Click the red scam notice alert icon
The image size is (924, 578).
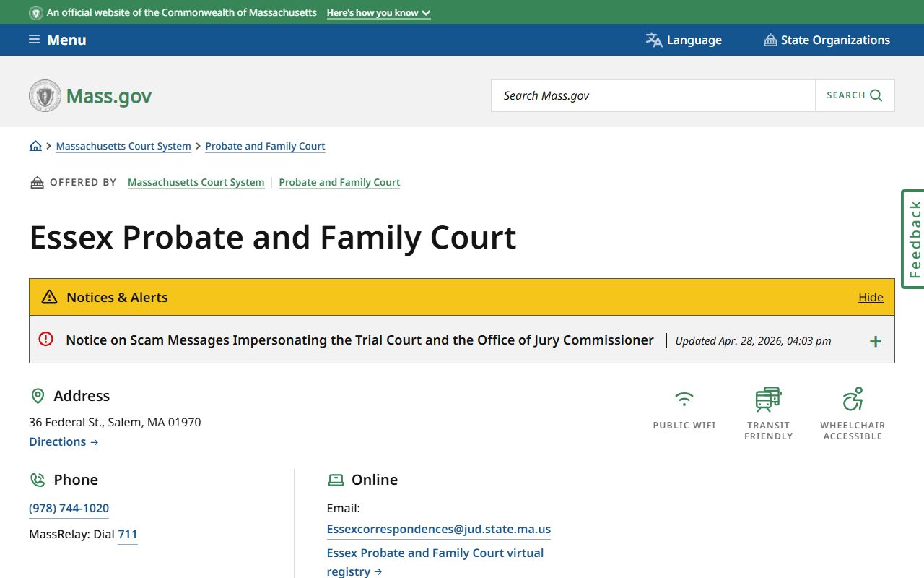point(46,339)
